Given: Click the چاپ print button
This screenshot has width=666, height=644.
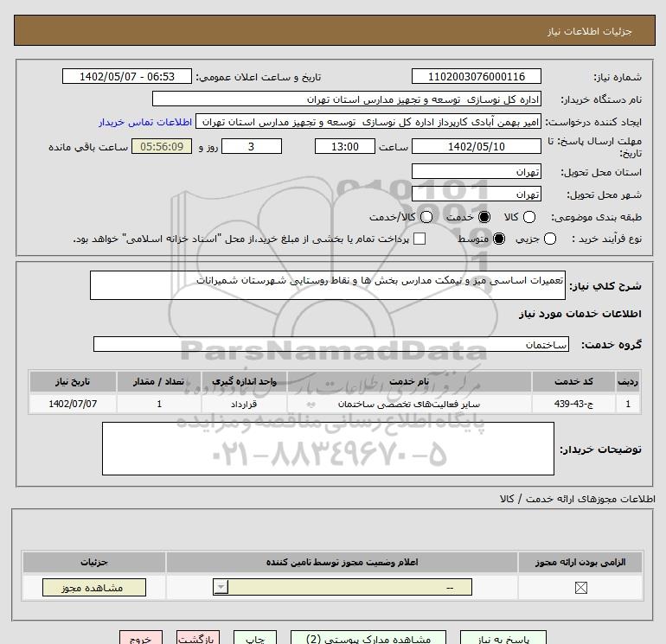Looking at the screenshot, I should [x=255, y=638].
